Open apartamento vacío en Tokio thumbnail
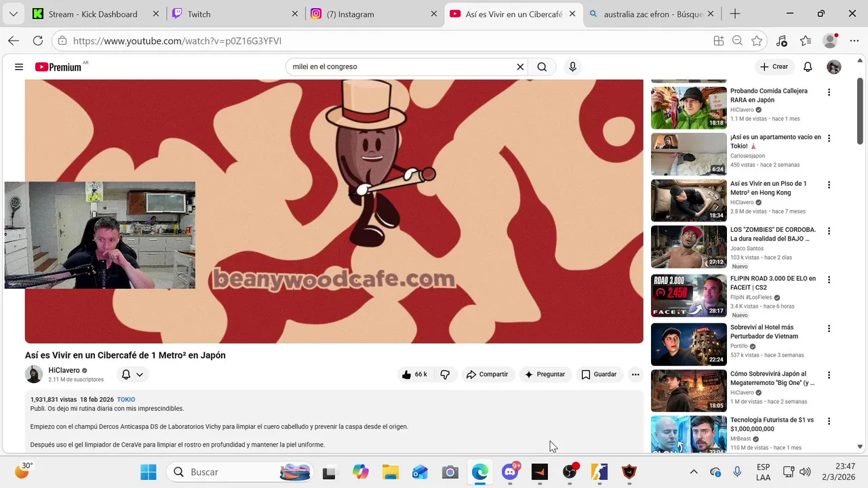This screenshot has width=868, height=488. pos(688,154)
